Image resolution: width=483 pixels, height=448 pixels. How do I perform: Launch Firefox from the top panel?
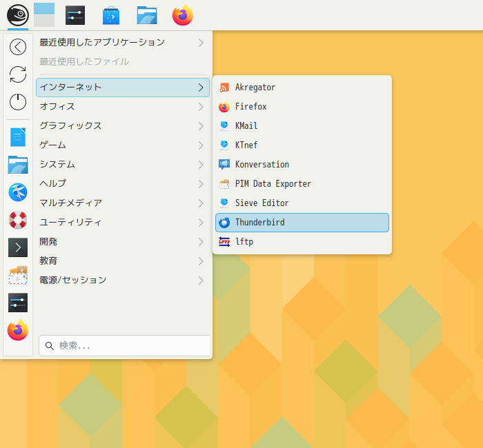183,15
